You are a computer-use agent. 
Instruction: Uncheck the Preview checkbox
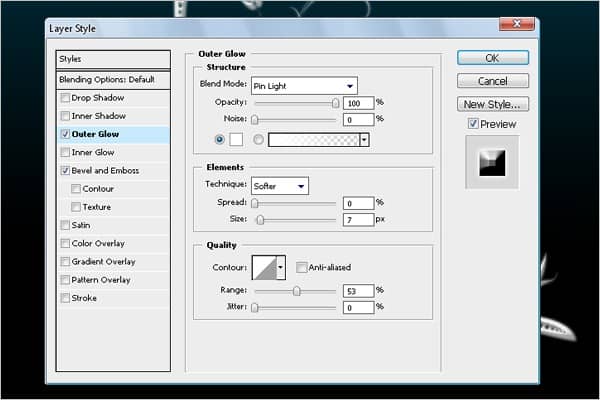tap(473, 124)
